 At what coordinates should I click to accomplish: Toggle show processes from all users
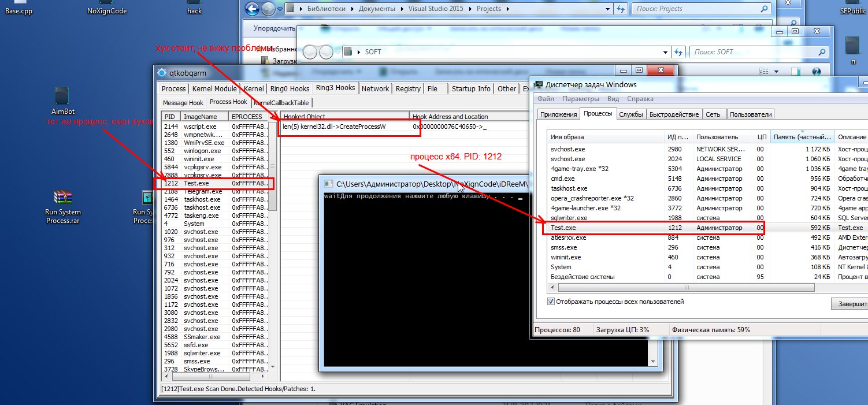pos(551,302)
